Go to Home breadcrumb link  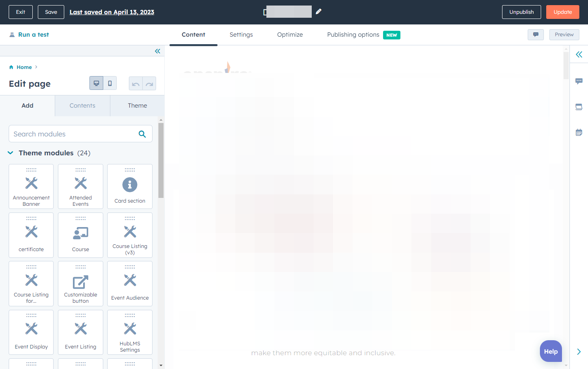click(x=24, y=67)
